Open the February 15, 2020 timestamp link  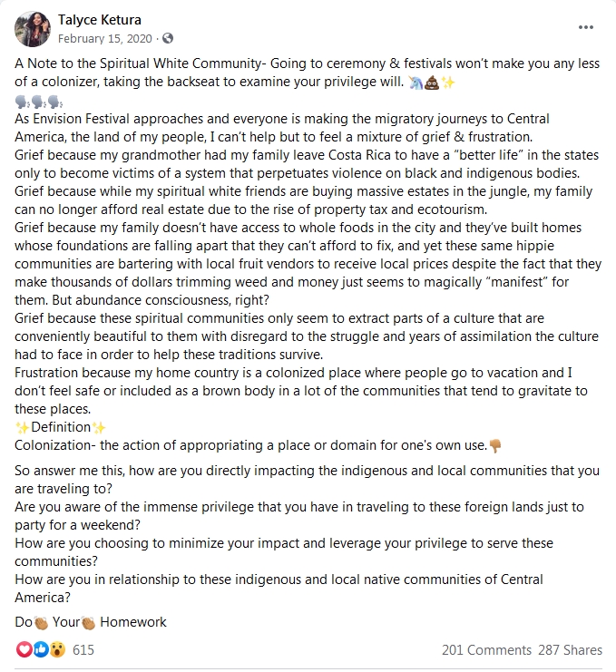click(105, 39)
